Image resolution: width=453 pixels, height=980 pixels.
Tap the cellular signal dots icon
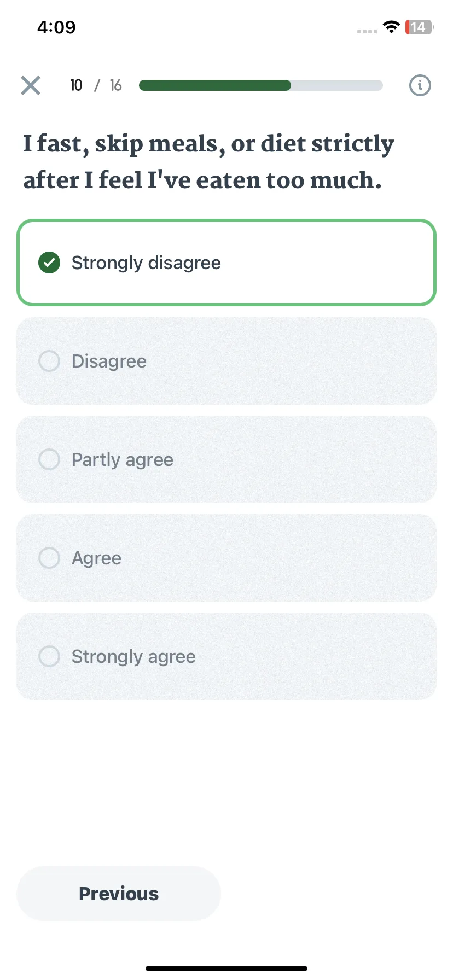(x=367, y=31)
